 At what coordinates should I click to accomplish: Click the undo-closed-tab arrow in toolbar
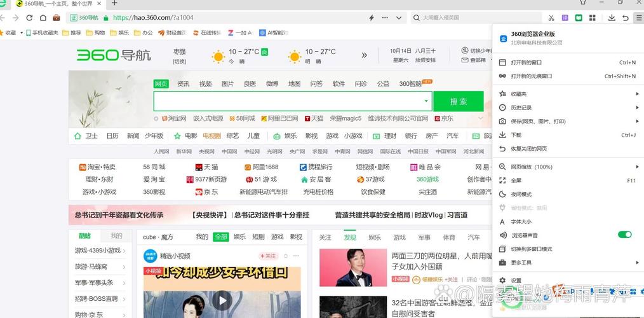coord(625,18)
